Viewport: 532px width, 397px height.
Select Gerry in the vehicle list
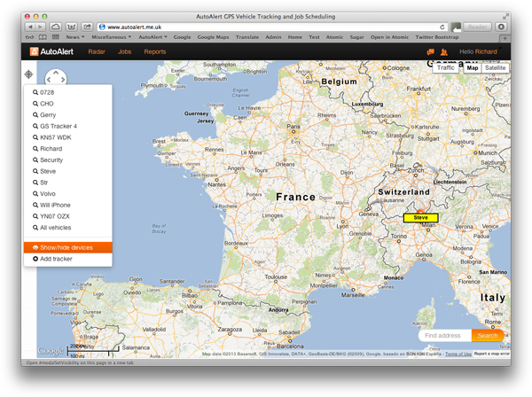tap(68, 115)
